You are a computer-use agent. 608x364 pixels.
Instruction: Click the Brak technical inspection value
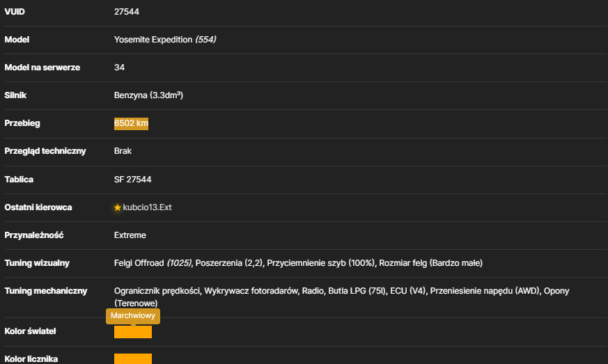point(123,151)
